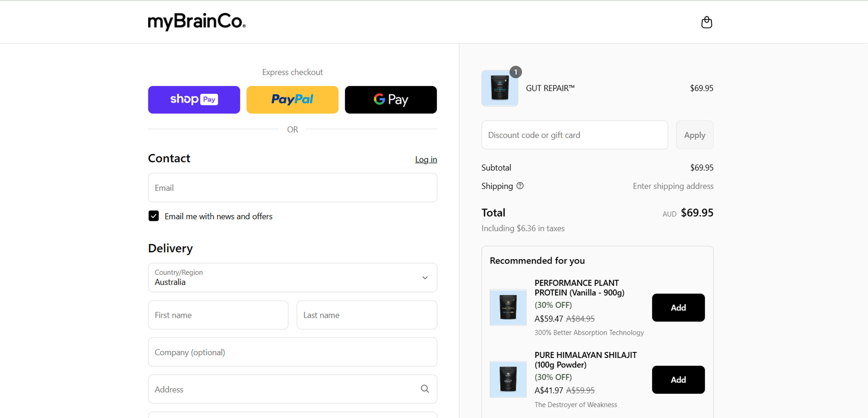This screenshot has width=868, height=418.
Task: Add Pure Himalayan Shilajit to order
Action: click(678, 379)
